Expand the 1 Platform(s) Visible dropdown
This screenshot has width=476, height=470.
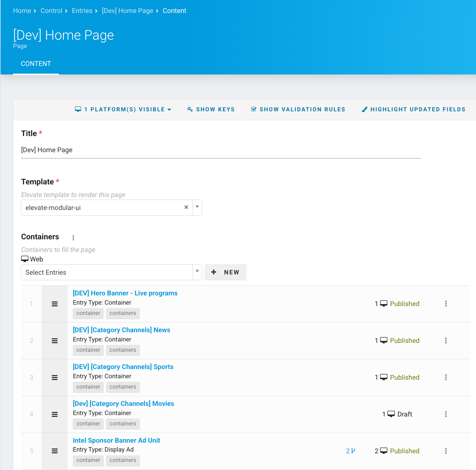(123, 110)
